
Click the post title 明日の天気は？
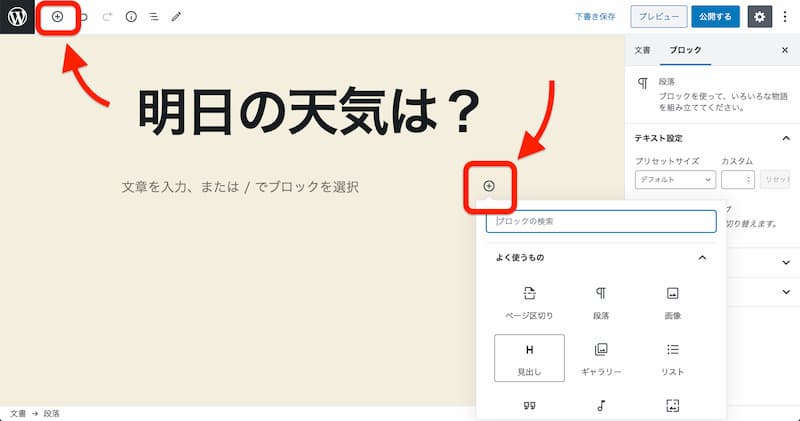point(309,111)
